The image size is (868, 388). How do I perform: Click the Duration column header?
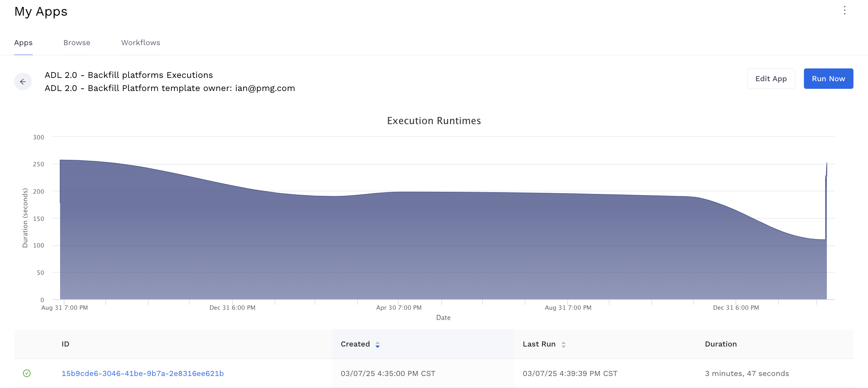click(x=721, y=344)
